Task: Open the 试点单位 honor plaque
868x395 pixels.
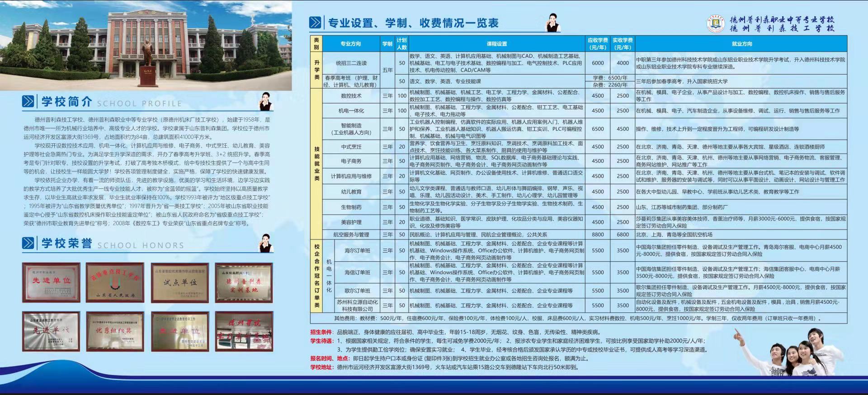Action: [x=180, y=282]
